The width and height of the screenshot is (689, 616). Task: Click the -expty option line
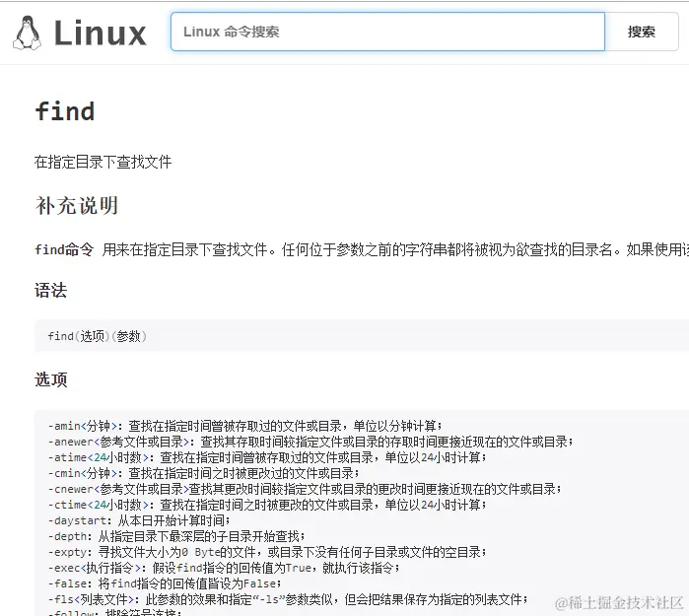pyautogui.click(x=267, y=552)
